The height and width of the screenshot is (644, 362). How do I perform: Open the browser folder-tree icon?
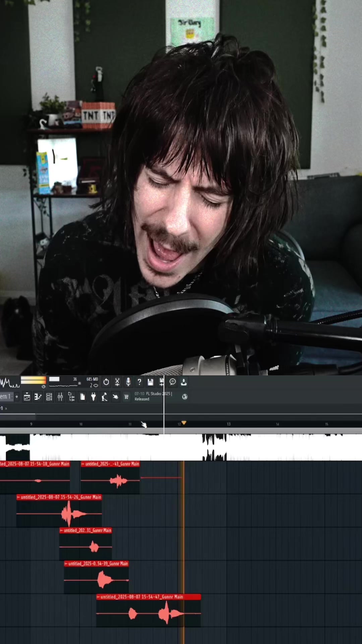[x=71, y=397]
